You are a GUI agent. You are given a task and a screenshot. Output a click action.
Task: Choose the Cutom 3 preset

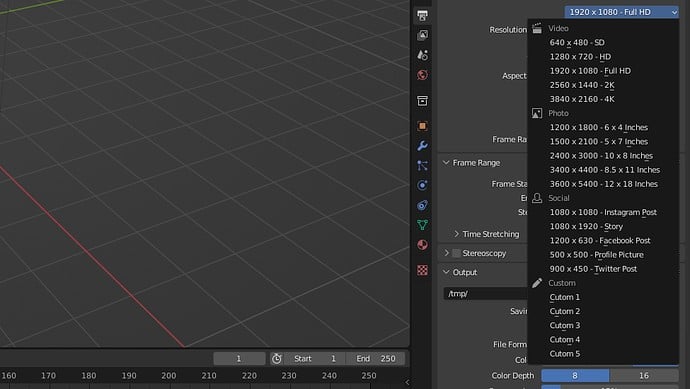[x=603, y=326]
